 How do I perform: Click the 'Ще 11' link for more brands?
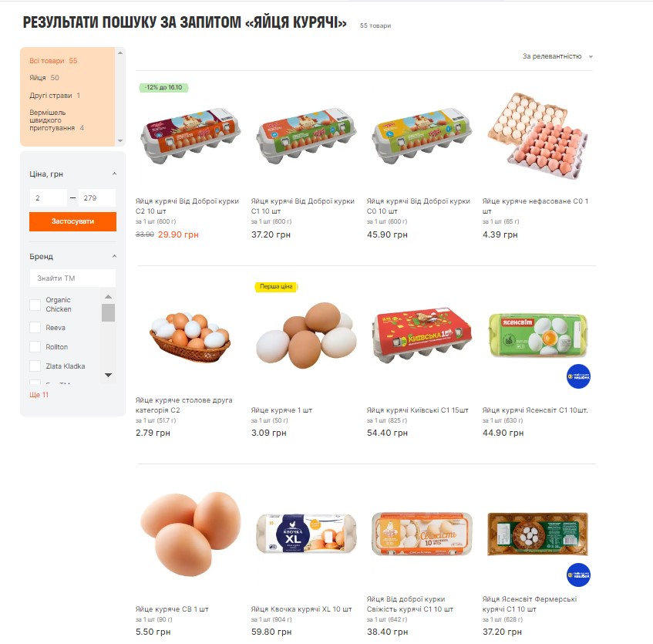(x=39, y=394)
